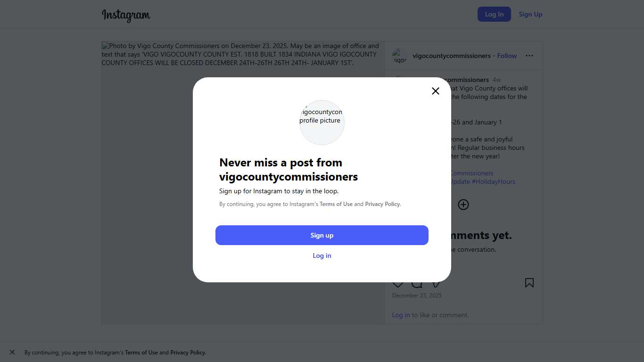This screenshot has width=644, height=362.
Task: Click Log in to like or comment
Action: coord(401,315)
